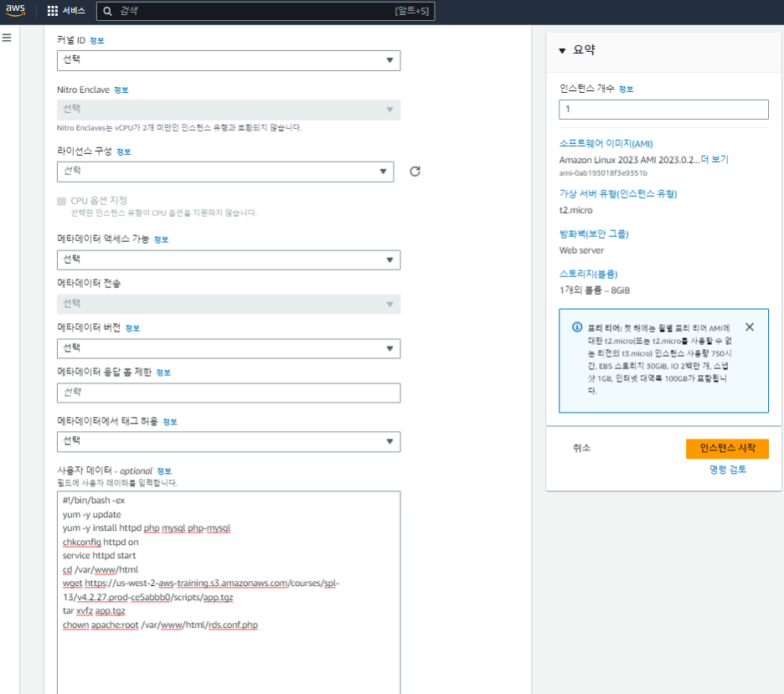This screenshot has width=784, height=694.
Task: Open the 메타데이터 액세스 가능 dropdown
Action: point(229,260)
